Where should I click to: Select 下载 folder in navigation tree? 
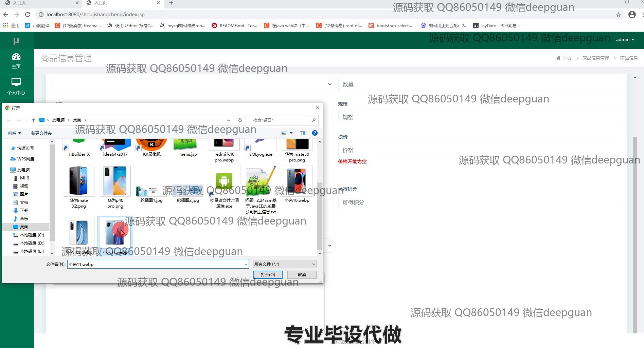[x=24, y=211]
